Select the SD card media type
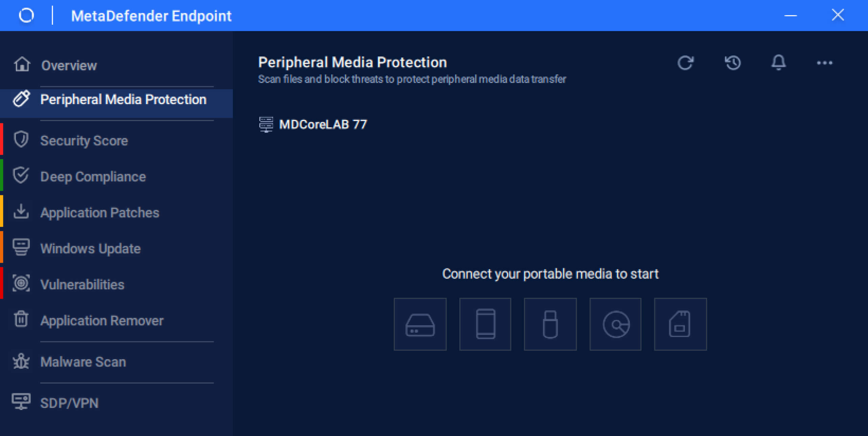Viewport: 868px width, 436px height. (x=680, y=324)
